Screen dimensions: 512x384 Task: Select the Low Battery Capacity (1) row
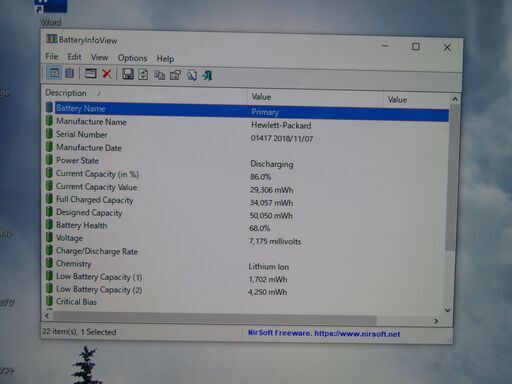[247, 277]
